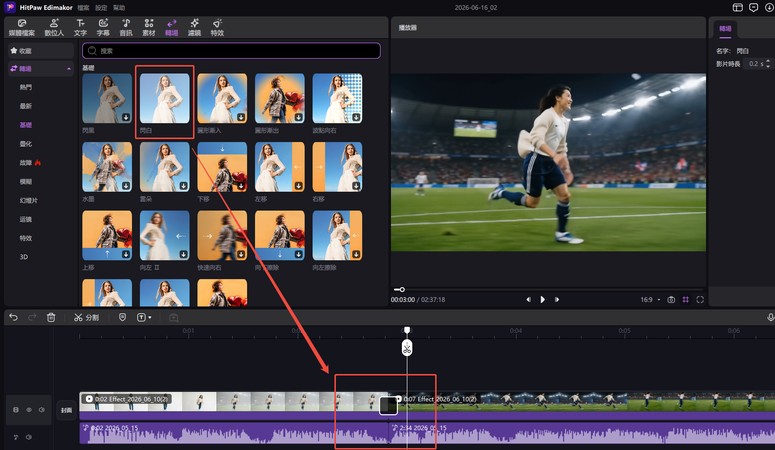Expand the text tool dropdown arrow in timeline toolbar
The image size is (775, 450).
150,317
